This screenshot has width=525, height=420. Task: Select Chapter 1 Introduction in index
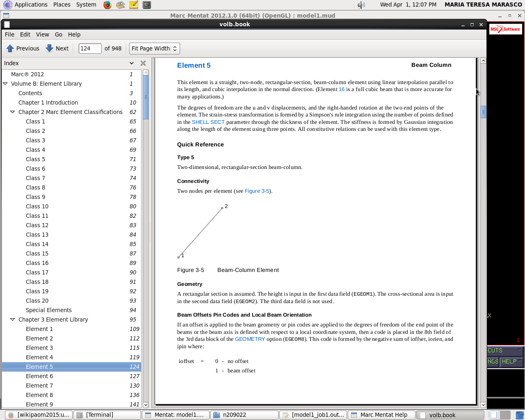tap(72, 103)
